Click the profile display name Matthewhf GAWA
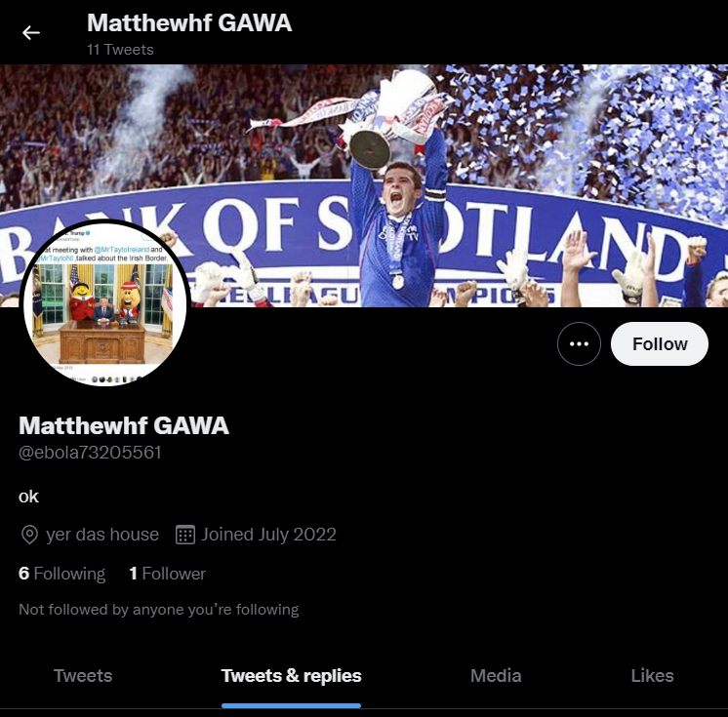This screenshot has width=728, height=717. 124,425
